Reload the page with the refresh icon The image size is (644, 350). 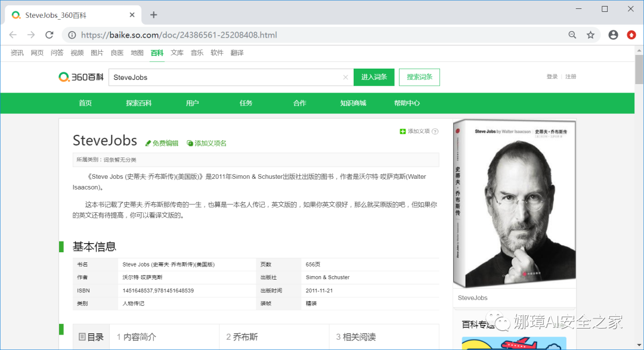49,35
